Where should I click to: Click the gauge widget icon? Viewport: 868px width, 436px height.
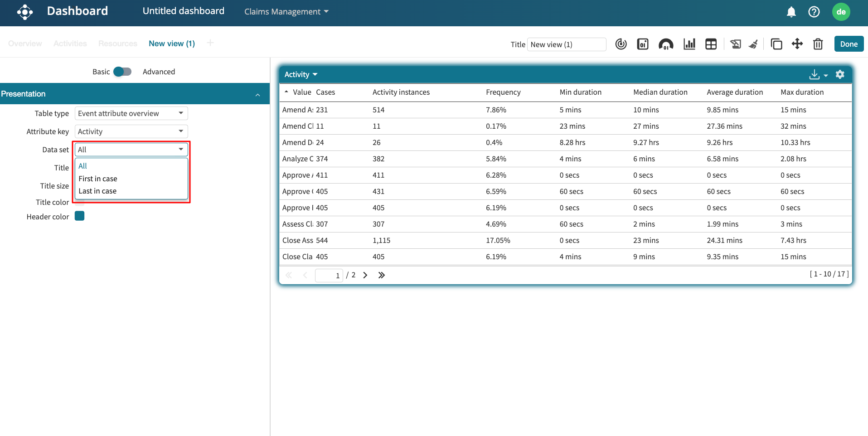pyautogui.click(x=665, y=44)
